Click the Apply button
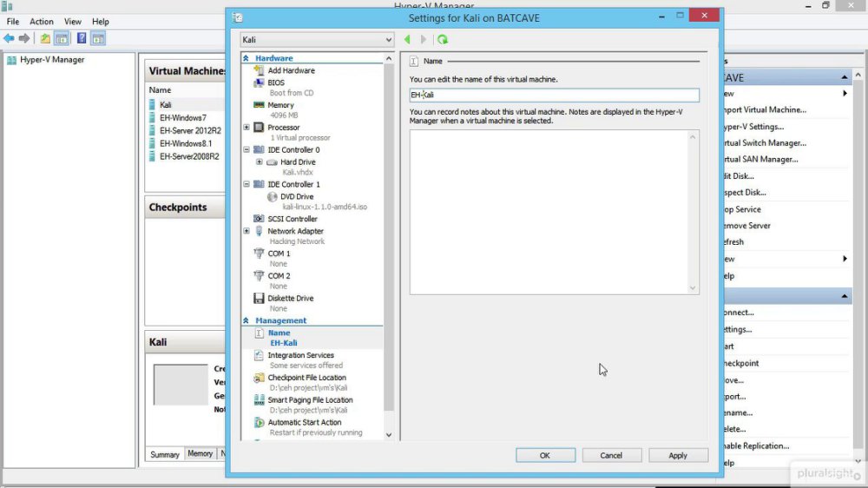 click(x=678, y=455)
